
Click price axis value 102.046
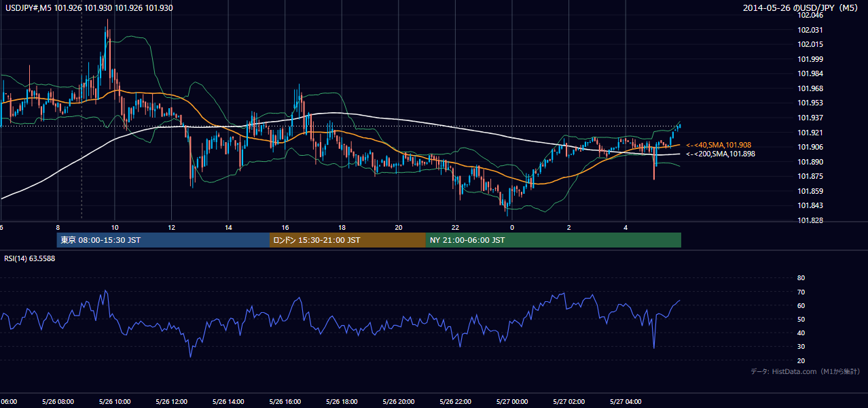tap(810, 15)
